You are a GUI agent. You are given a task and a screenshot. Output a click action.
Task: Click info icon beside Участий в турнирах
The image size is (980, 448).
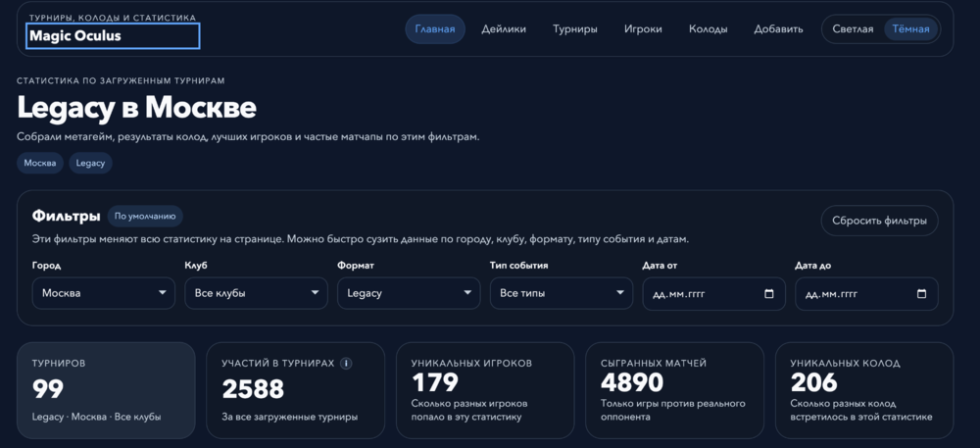(346, 363)
